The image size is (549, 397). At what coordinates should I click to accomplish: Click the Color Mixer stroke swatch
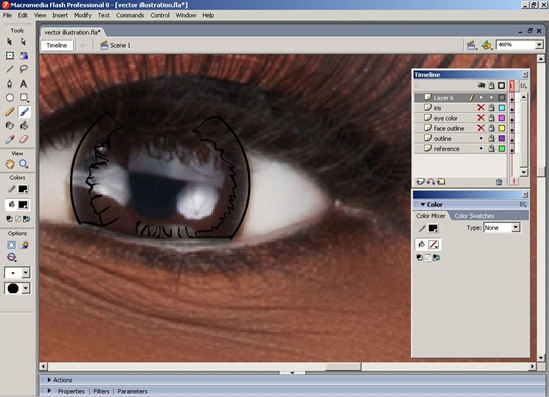433,228
